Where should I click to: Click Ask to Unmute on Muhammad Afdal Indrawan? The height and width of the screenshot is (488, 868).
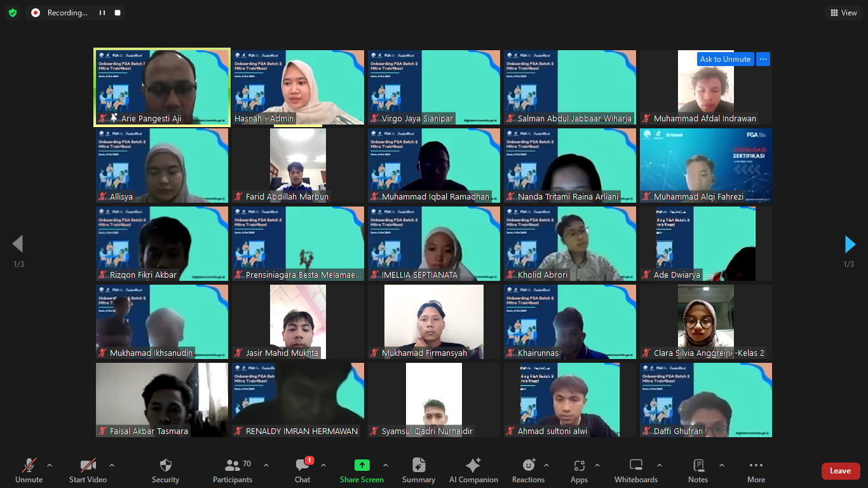click(x=725, y=59)
